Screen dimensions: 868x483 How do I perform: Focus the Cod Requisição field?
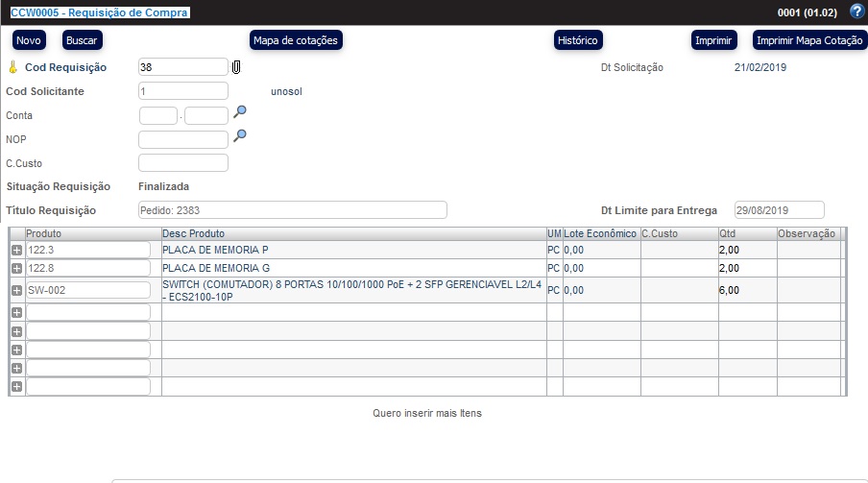[183, 67]
